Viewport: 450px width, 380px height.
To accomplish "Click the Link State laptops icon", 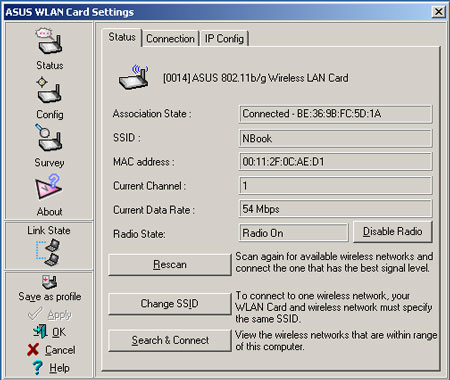I will point(49,253).
